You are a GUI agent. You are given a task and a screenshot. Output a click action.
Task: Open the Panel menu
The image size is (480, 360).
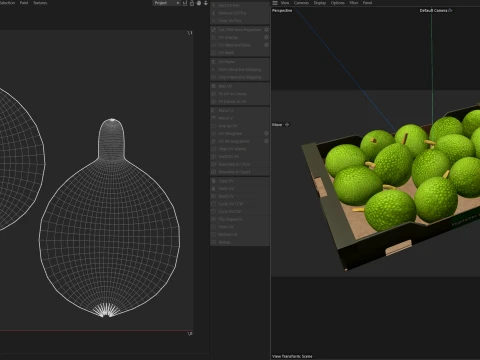[367, 3]
